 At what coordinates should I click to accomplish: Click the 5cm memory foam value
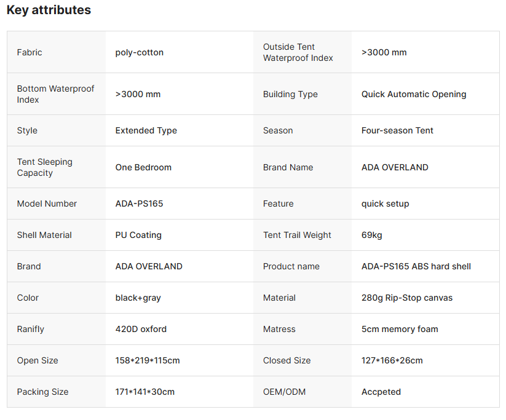[400, 329]
